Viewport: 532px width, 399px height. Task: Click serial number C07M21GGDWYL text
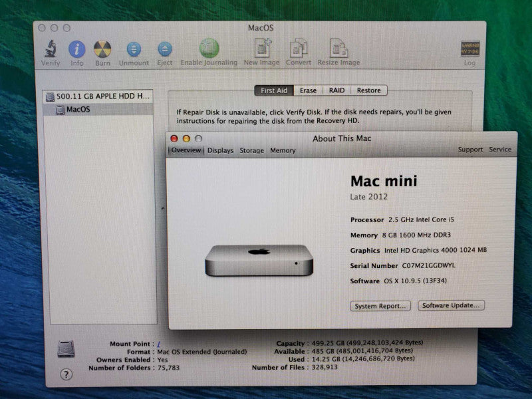point(428,265)
